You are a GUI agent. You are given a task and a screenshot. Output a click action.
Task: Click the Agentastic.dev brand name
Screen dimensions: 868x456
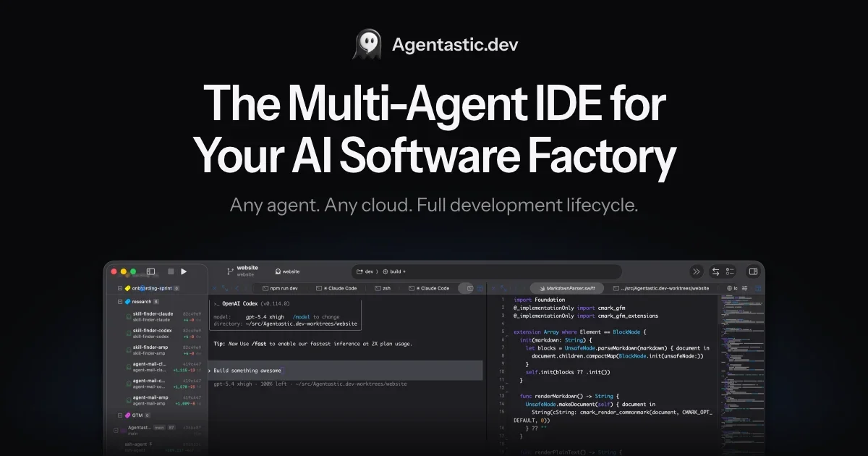(x=455, y=44)
